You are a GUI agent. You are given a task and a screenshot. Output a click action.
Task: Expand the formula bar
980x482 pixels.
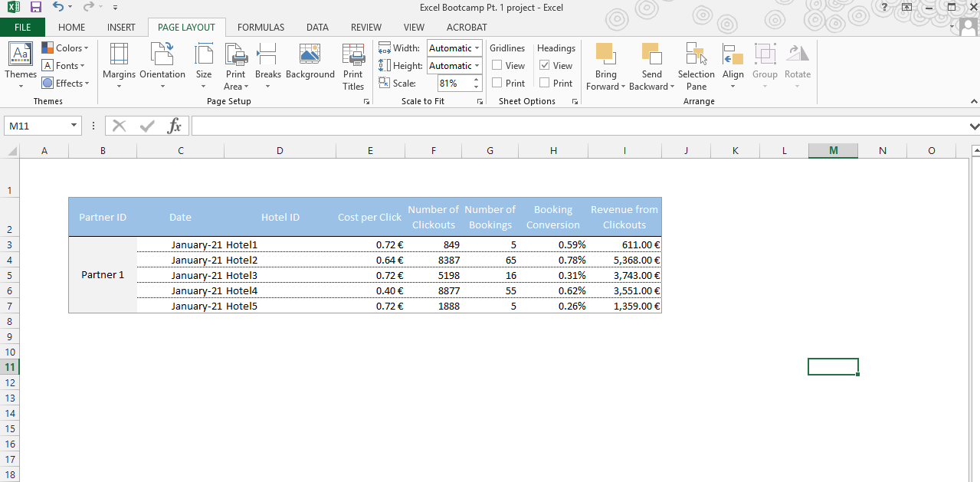tap(974, 126)
